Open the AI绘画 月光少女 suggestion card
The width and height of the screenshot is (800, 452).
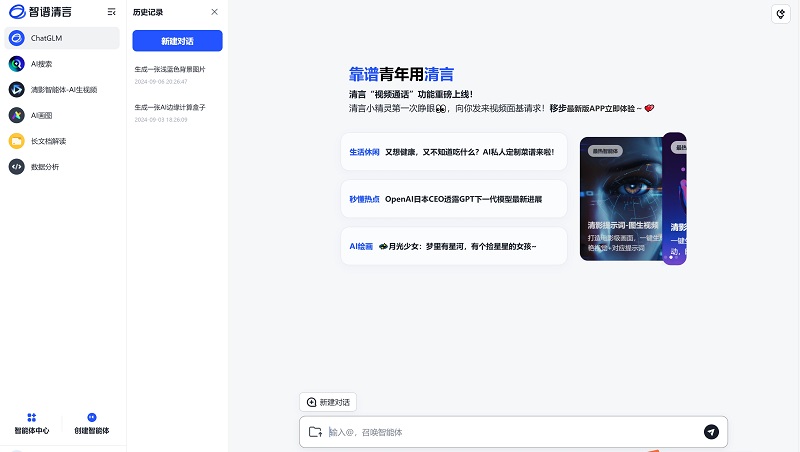click(454, 246)
